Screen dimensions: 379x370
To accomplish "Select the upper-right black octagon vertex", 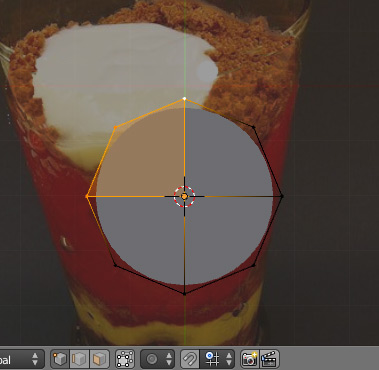I will (254, 127).
